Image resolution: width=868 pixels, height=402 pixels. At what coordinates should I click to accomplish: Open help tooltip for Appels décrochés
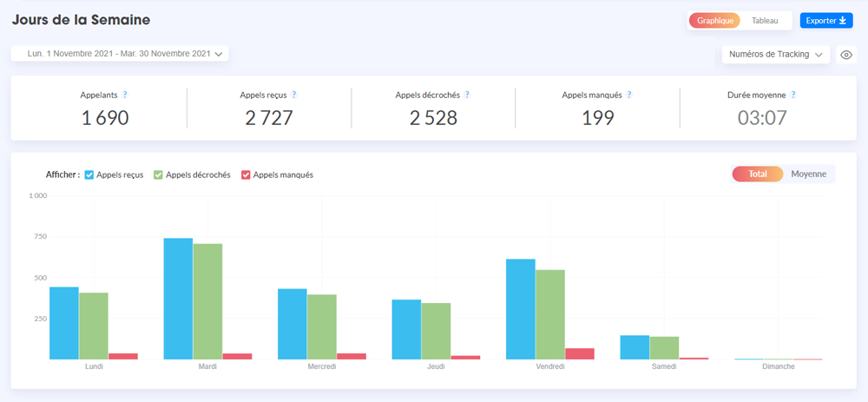click(x=467, y=95)
